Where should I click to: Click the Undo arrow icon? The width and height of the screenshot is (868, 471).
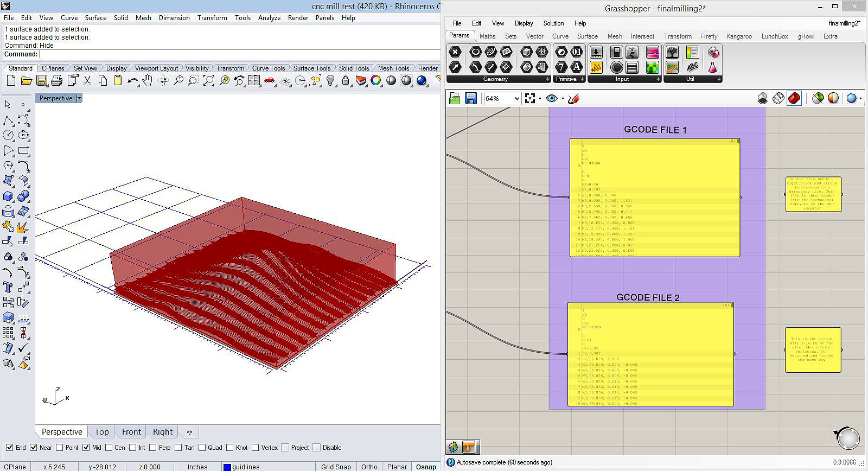(x=132, y=81)
